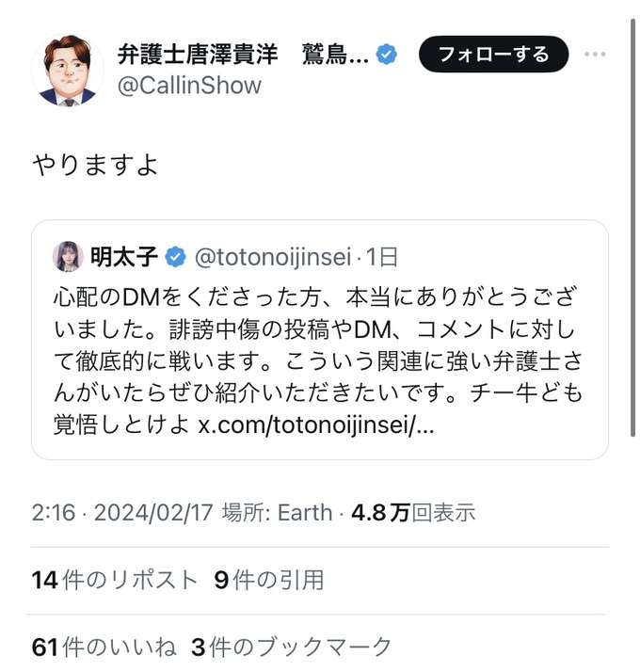Open the 弁護士唐澤貴洋 profile avatar

point(68,72)
